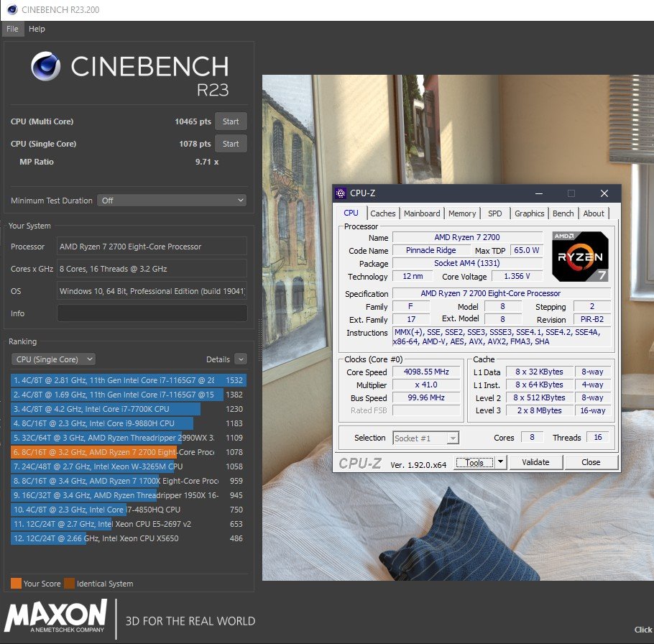The height and width of the screenshot is (644, 654).
Task: Click the Maxon company logo
Action: [56, 616]
